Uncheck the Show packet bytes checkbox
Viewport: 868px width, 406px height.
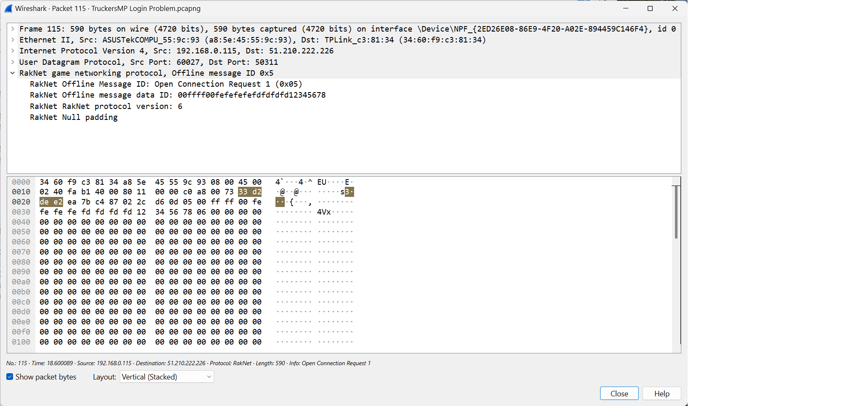(10, 377)
